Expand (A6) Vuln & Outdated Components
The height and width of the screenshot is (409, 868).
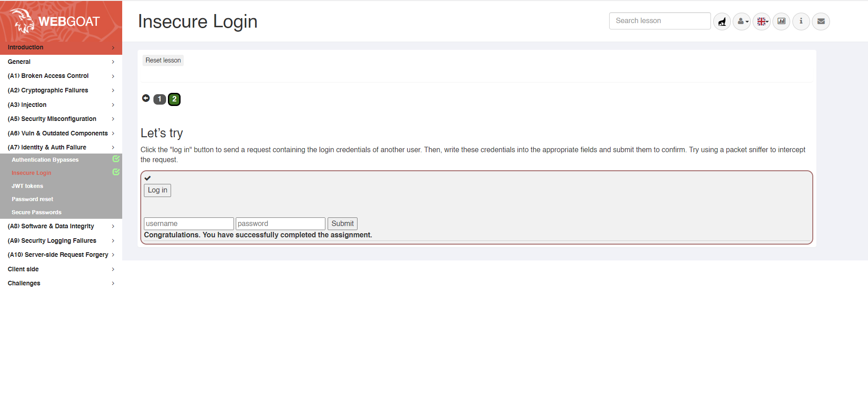pos(61,133)
